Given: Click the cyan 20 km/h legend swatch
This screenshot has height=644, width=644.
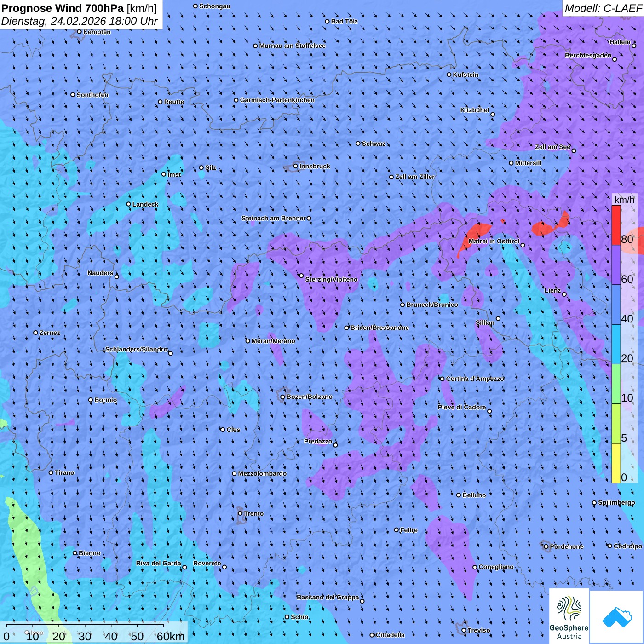Looking at the screenshot, I should [x=616, y=345].
